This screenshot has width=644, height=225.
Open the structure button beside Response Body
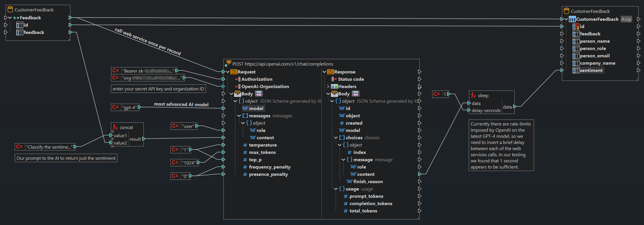355,94
